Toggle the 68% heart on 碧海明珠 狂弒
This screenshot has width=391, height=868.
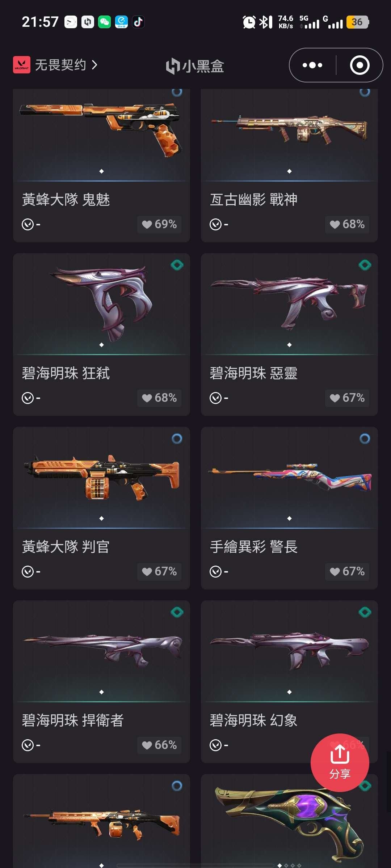(x=159, y=398)
